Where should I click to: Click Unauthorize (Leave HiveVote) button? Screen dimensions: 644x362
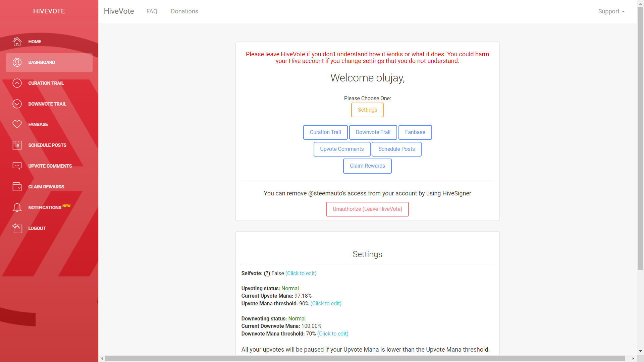[x=367, y=209]
